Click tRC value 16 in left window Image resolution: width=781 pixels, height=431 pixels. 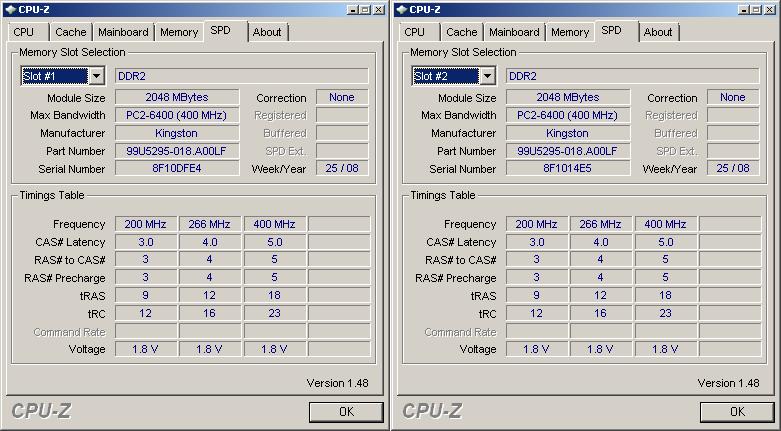[x=210, y=313]
